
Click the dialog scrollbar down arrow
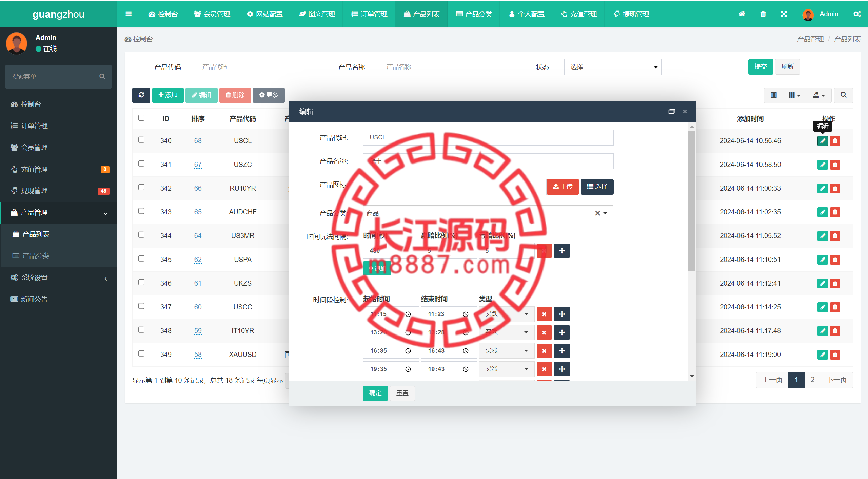(692, 376)
